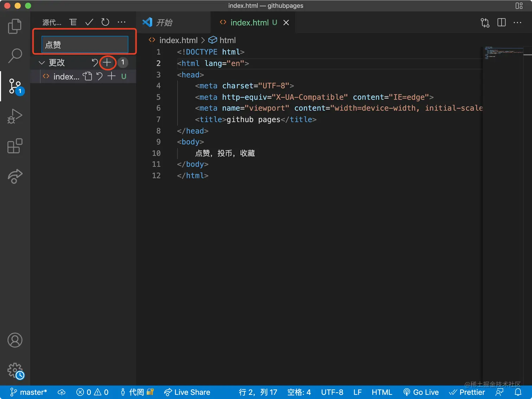Open editor more actions ellipsis
The image size is (532, 399).
[517, 23]
